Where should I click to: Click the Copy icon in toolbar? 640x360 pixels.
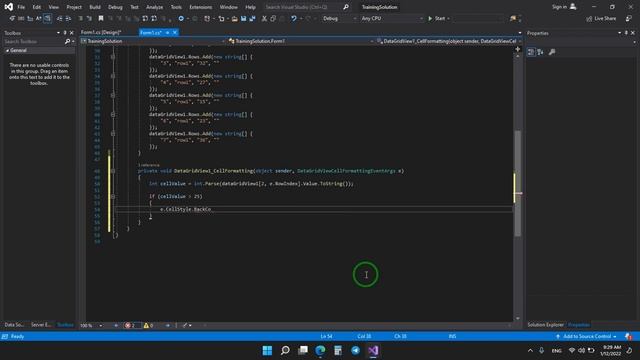[273, 18]
